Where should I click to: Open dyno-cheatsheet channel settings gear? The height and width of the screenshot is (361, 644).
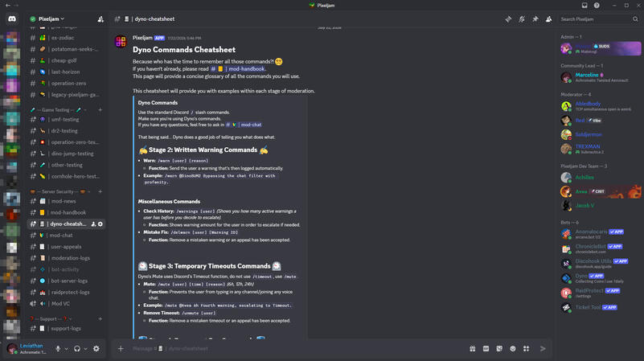100,224
